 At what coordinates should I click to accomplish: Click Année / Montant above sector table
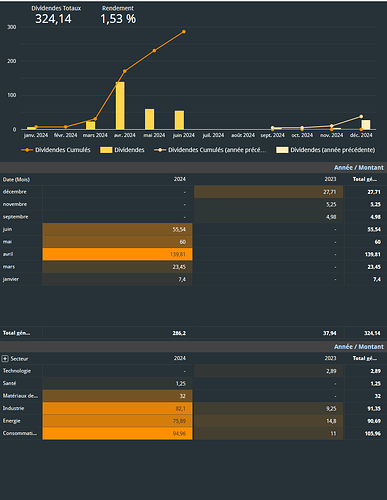(x=359, y=347)
